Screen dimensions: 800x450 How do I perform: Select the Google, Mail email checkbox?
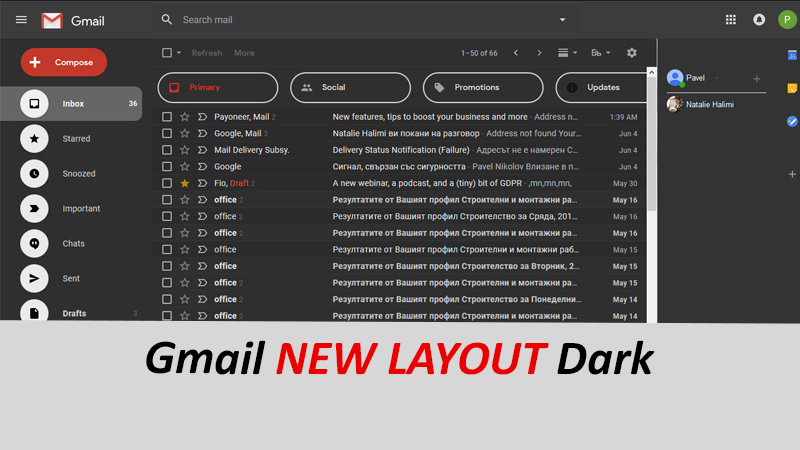[167, 133]
